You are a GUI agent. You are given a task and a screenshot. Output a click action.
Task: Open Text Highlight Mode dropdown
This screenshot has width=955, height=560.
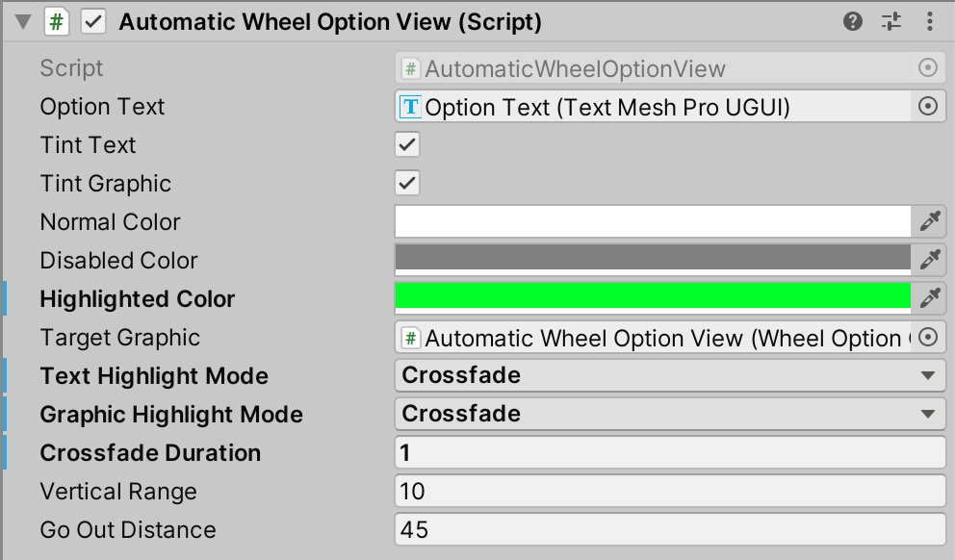tap(670, 375)
